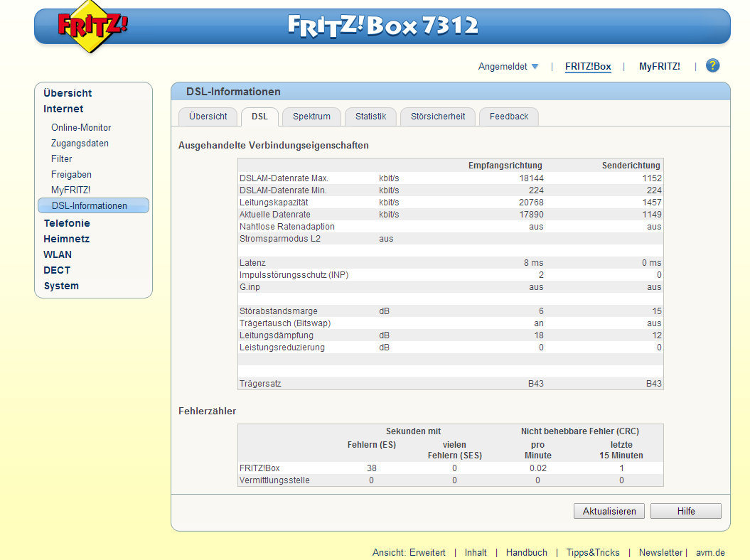Click the Empfangsrichtung column header
Screen dimensions: 750x560
tap(505, 166)
